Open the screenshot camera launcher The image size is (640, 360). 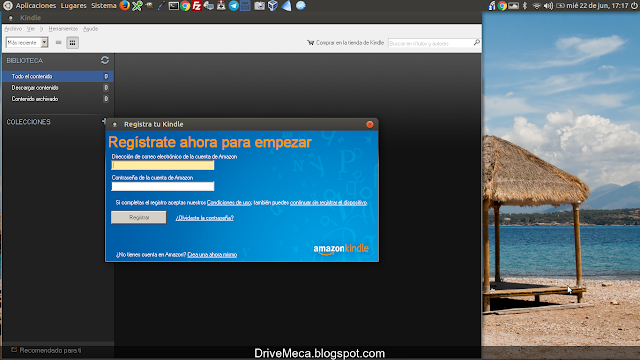click(x=259, y=6)
